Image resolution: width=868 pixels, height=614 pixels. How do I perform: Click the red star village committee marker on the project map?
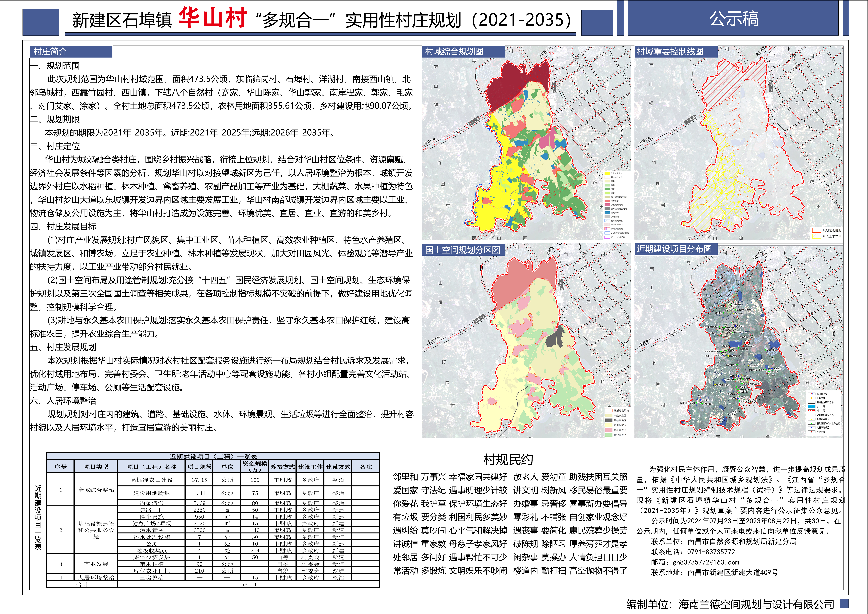coord(747,343)
